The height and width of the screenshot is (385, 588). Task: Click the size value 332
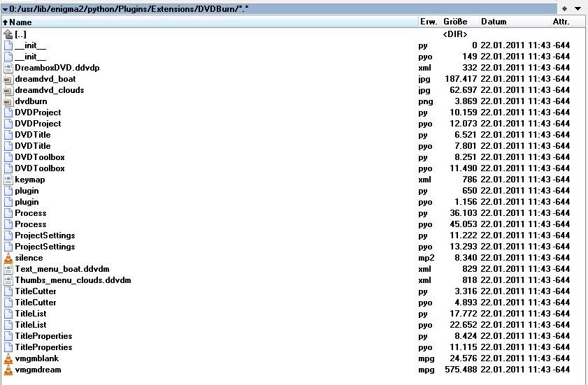pyautogui.click(x=470, y=68)
